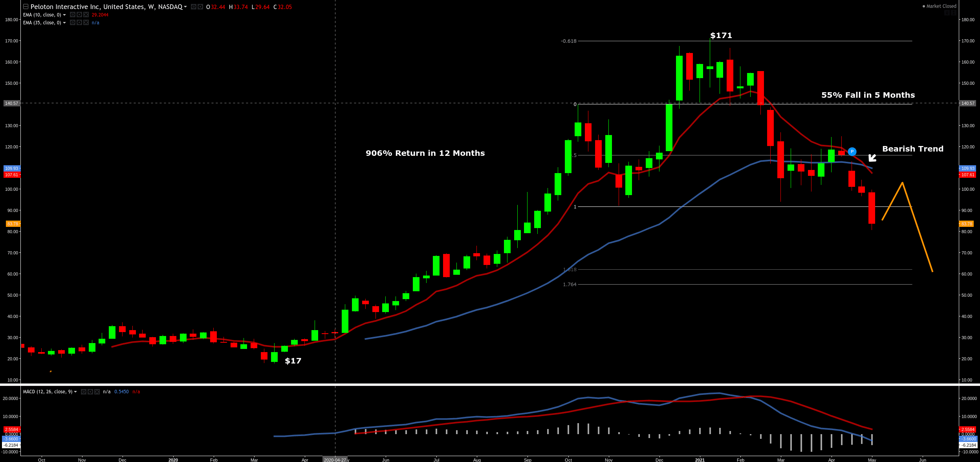Screen dimensions: 980x462
Task: Click the 906% Return in 12 Months label
Action: click(425, 153)
